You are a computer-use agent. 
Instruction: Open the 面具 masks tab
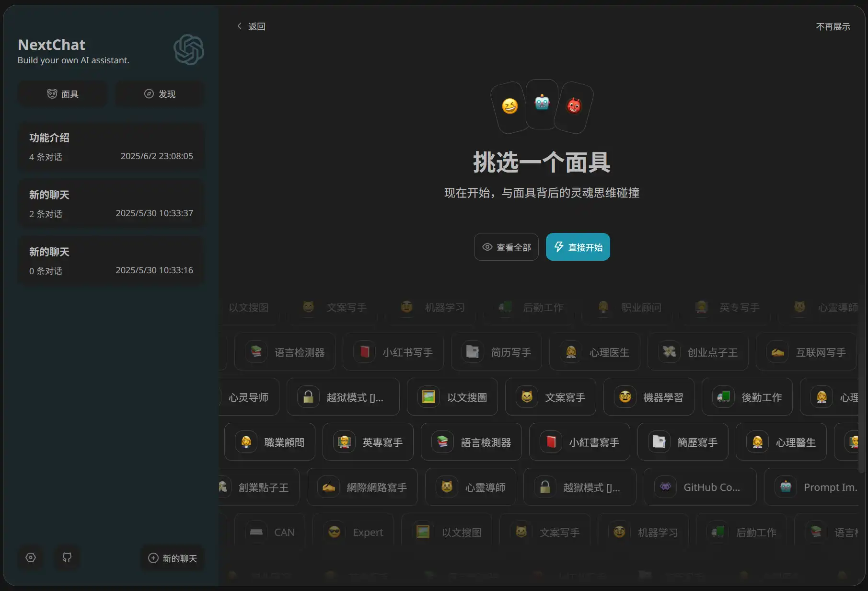coord(63,94)
